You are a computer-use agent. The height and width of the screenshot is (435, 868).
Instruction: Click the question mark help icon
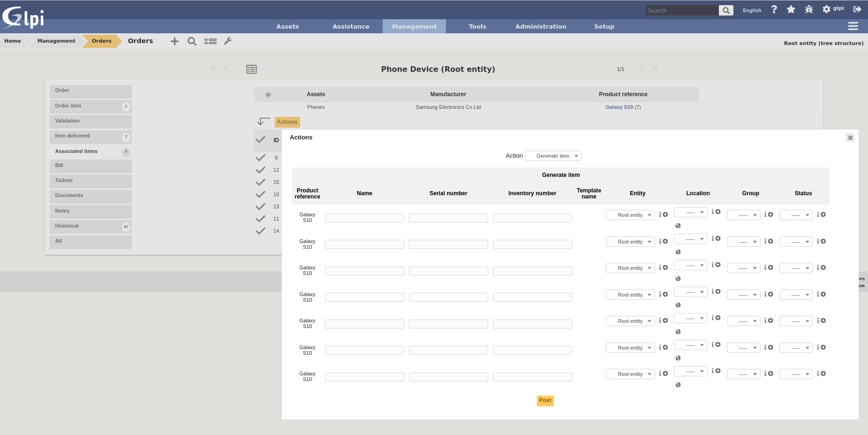tap(774, 9)
